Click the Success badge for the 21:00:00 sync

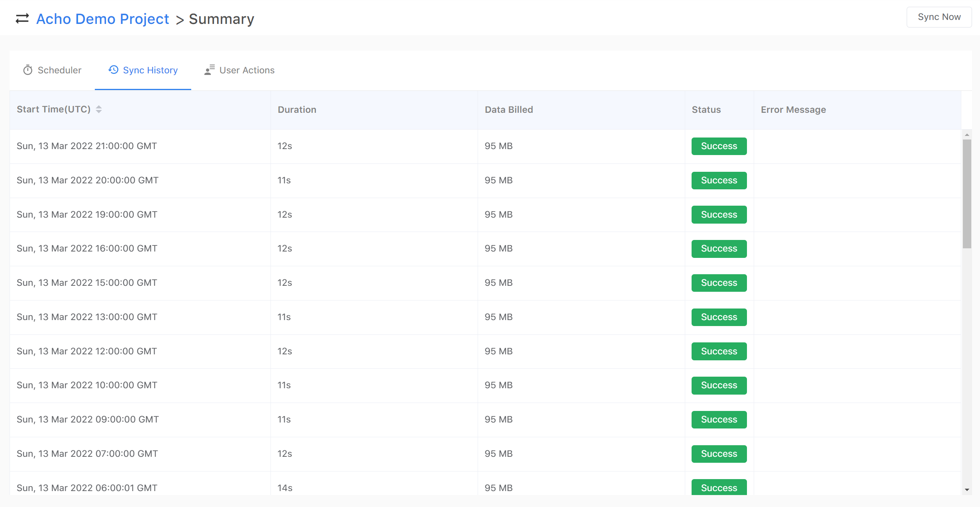[718, 146]
